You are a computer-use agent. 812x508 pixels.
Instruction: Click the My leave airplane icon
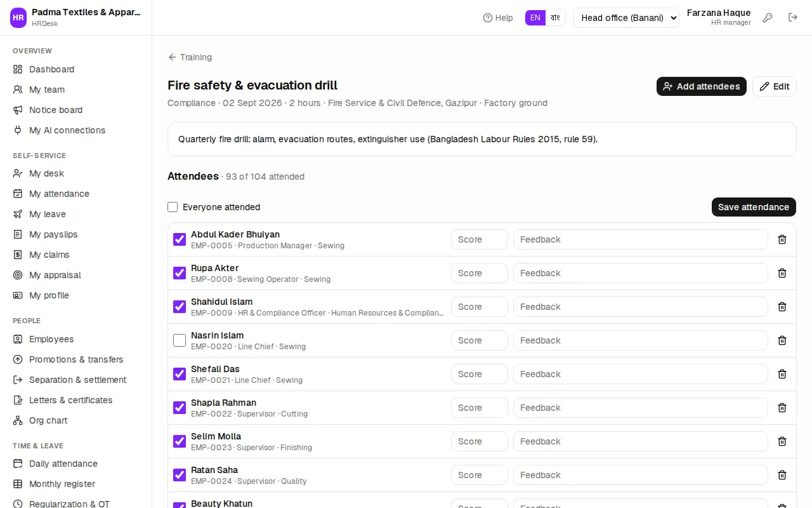pos(18,214)
